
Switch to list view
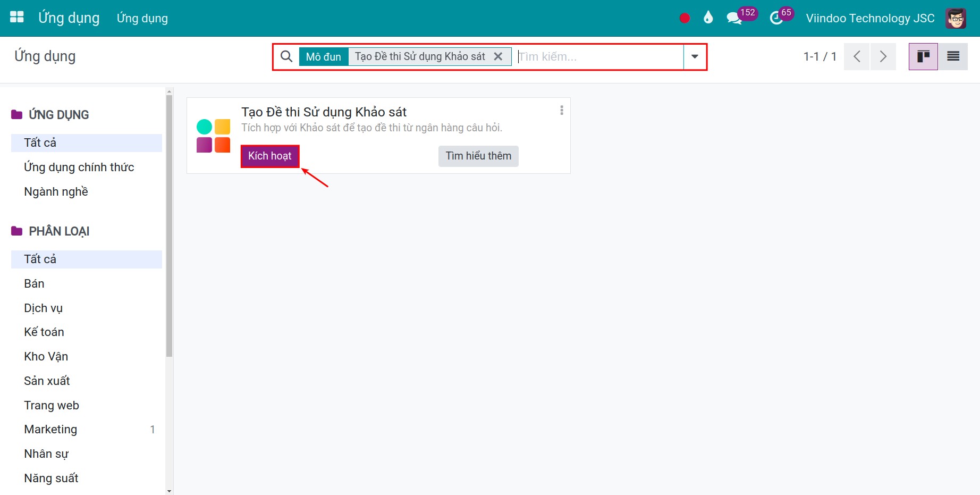(x=953, y=56)
